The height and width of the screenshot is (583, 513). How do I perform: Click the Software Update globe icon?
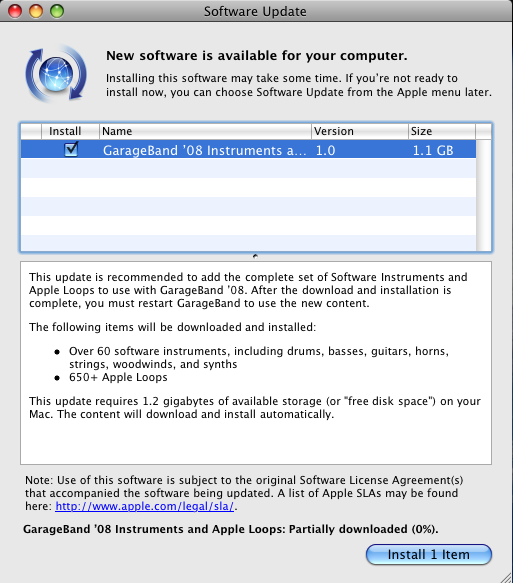(x=56, y=74)
